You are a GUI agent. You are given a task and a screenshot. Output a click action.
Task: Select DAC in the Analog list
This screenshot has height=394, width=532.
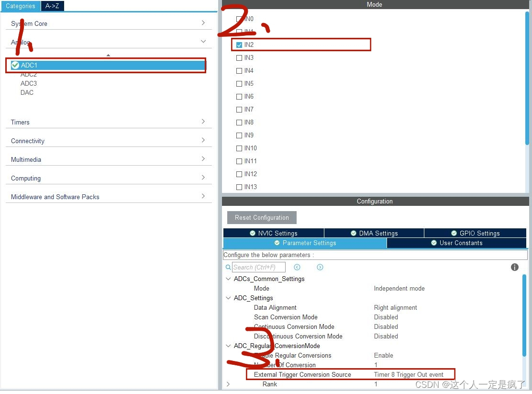27,93
